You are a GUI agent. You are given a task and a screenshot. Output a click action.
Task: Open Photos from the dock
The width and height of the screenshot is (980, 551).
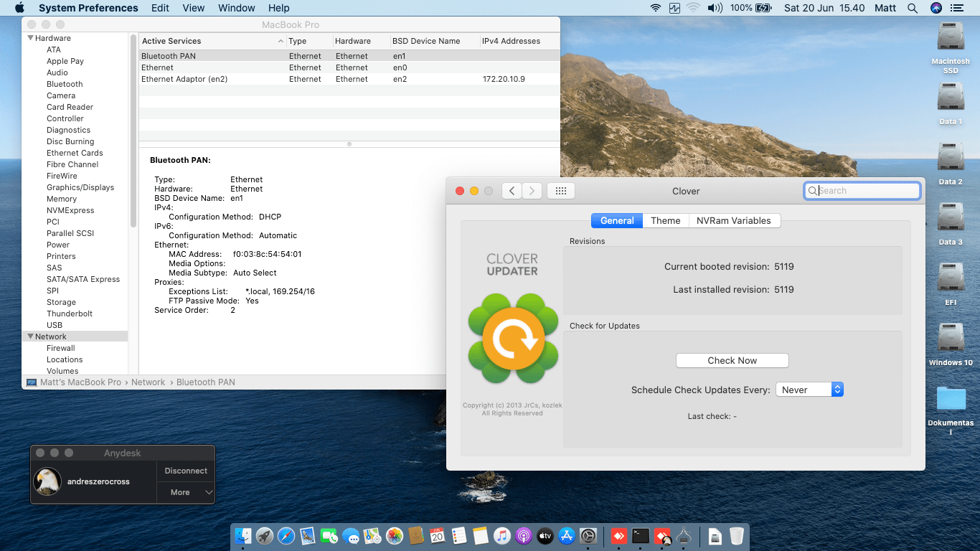point(394,536)
